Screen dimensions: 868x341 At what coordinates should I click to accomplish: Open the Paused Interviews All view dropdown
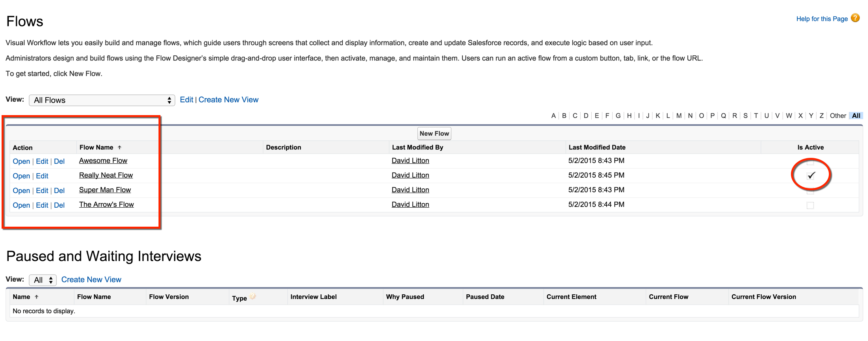43,280
